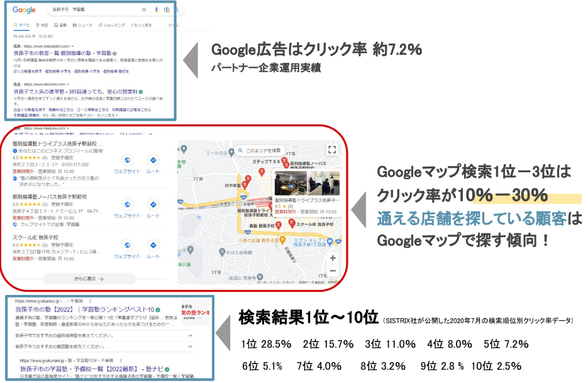Open search by image camera icon
This screenshot has width=588, height=383.
pyautogui.click(x=166, y=10)
